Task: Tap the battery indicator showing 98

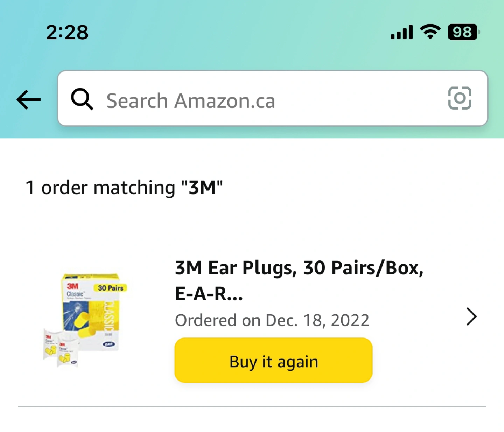Action: tap(463, 32)
